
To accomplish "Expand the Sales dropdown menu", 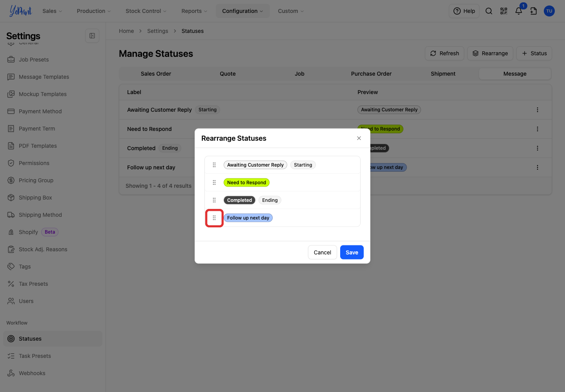I will click(x=52, y=11).
